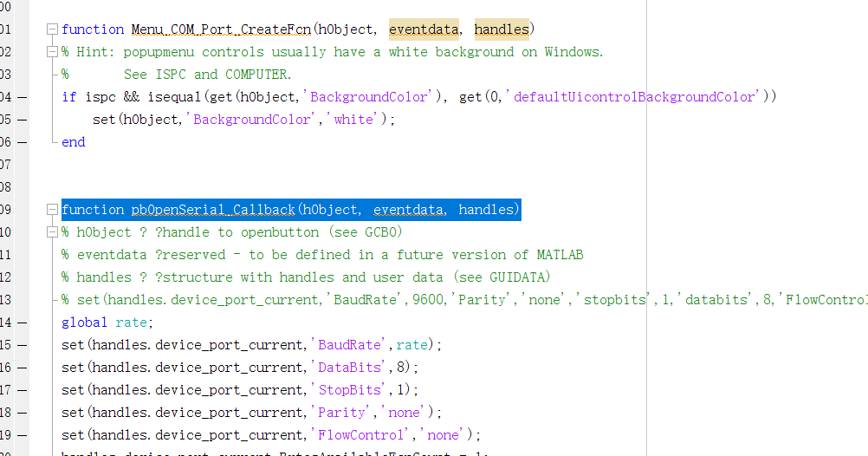Toggle breakpoint on the set 'DataBits' line

pos(23,368)
